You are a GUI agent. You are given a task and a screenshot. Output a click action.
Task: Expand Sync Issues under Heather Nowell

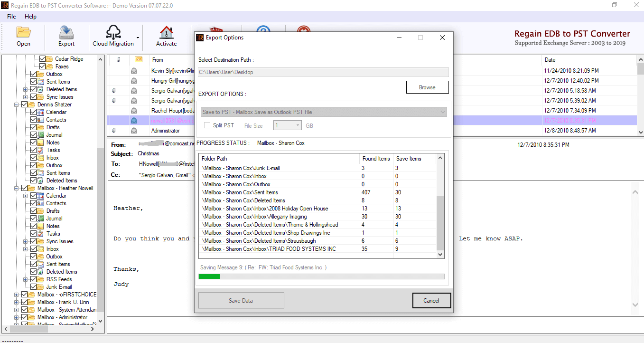coord(26,241)
